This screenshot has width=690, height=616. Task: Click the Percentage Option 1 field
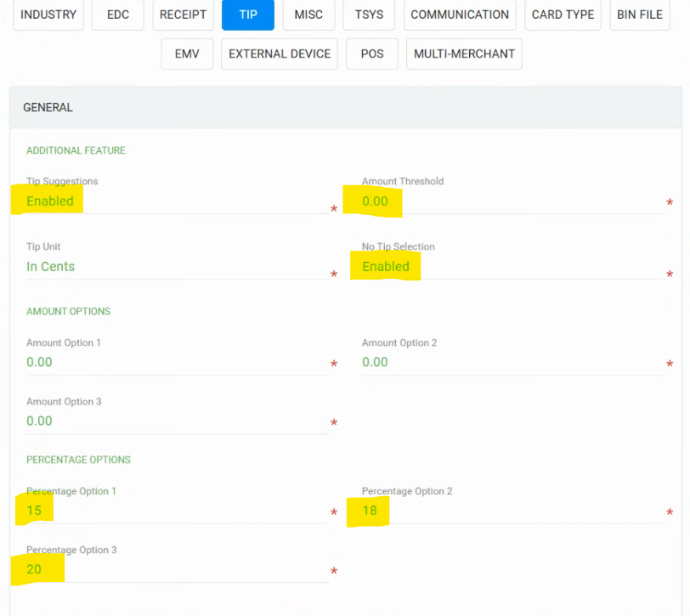(178, 511)
